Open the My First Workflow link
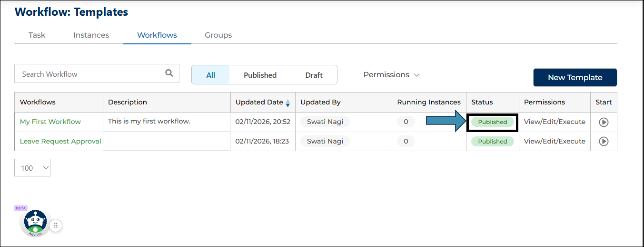Viewport: 644px width, 247px height. [x=50, y=122]
